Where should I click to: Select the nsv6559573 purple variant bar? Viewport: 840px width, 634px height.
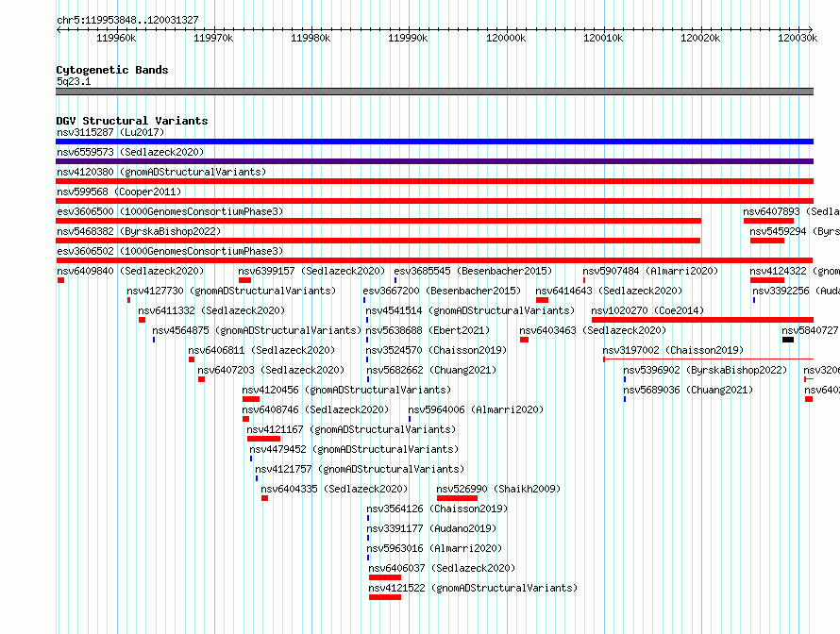[434, 161]
